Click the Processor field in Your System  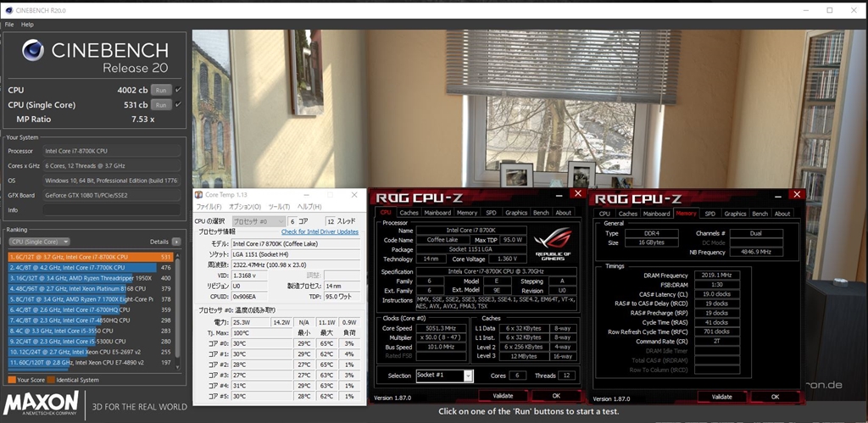[112, 151]
